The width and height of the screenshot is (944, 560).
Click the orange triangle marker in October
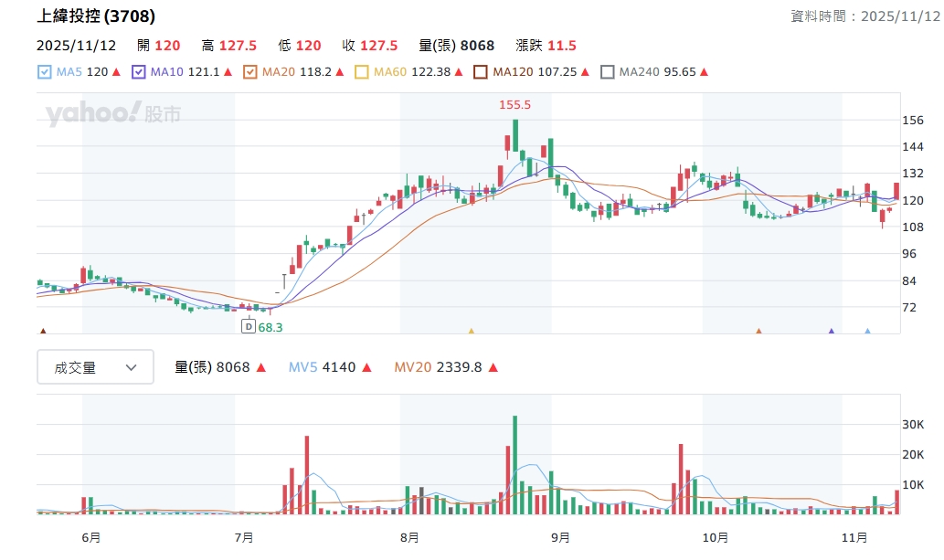click(758, 331)
